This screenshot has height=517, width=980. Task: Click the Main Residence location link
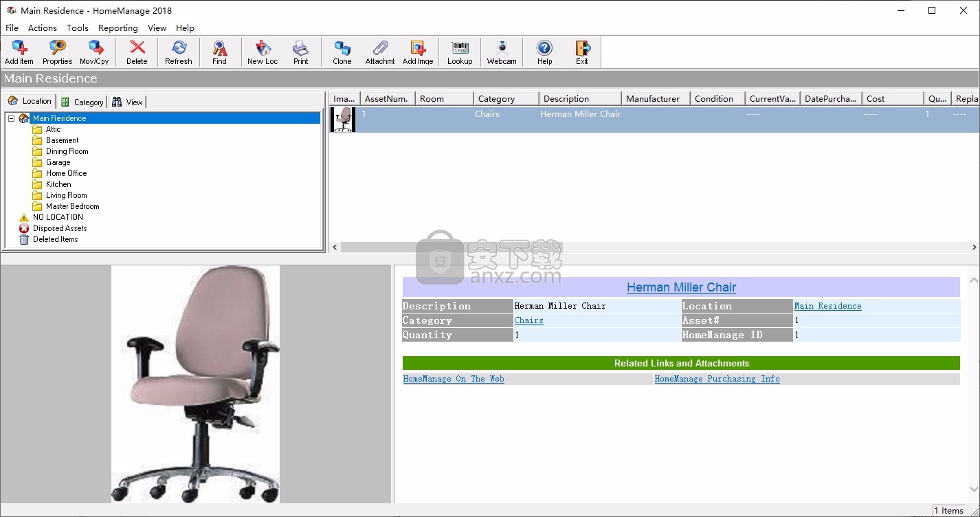click(827, 306)
